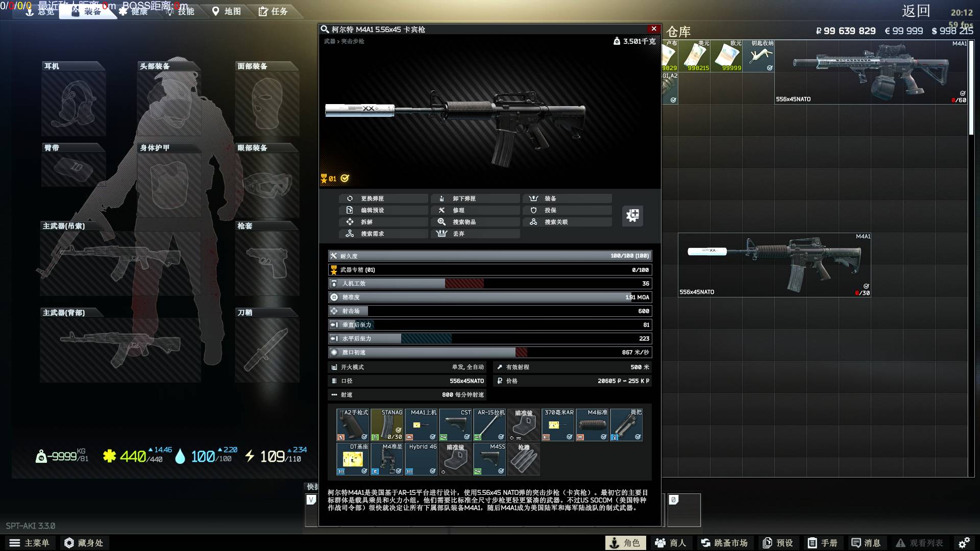Click 搜索需求 required search action
The height and width of the screenshot is (551, 980).
383,234
